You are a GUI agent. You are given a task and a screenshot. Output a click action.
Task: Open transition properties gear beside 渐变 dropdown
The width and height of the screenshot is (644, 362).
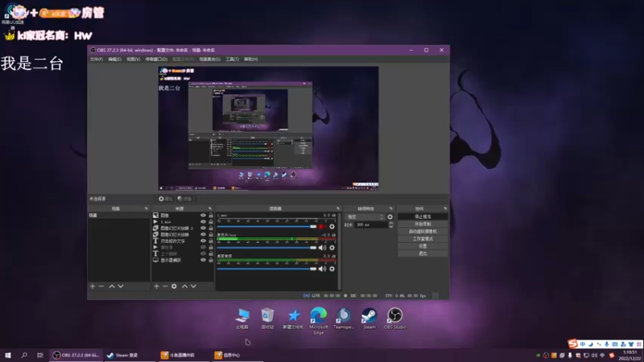[x=390, y=216]
